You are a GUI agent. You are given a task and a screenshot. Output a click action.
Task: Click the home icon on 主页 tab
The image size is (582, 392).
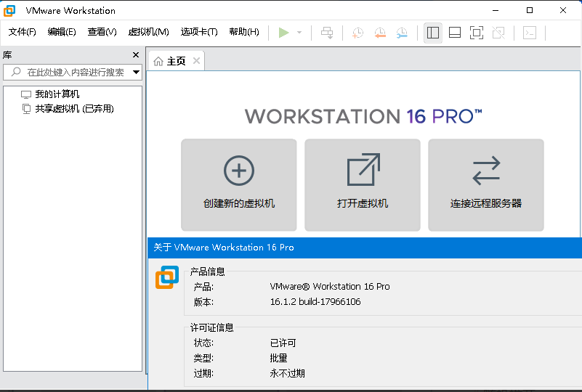(158, 61)
